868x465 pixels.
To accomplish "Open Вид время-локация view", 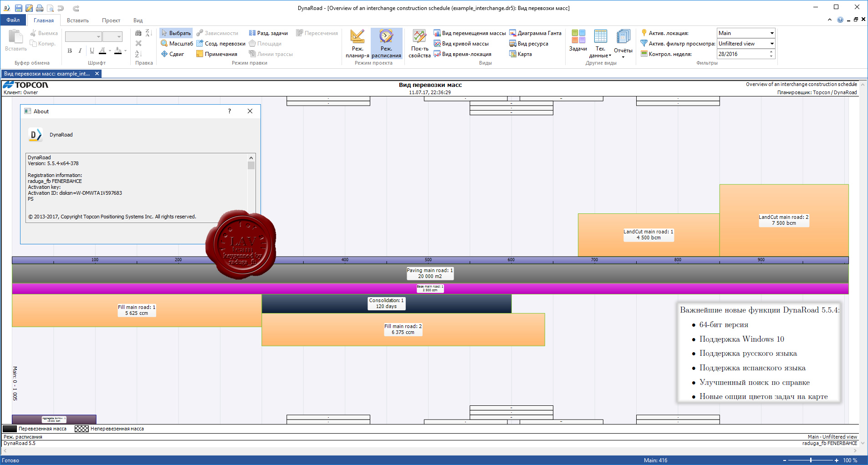I will 462,54.
